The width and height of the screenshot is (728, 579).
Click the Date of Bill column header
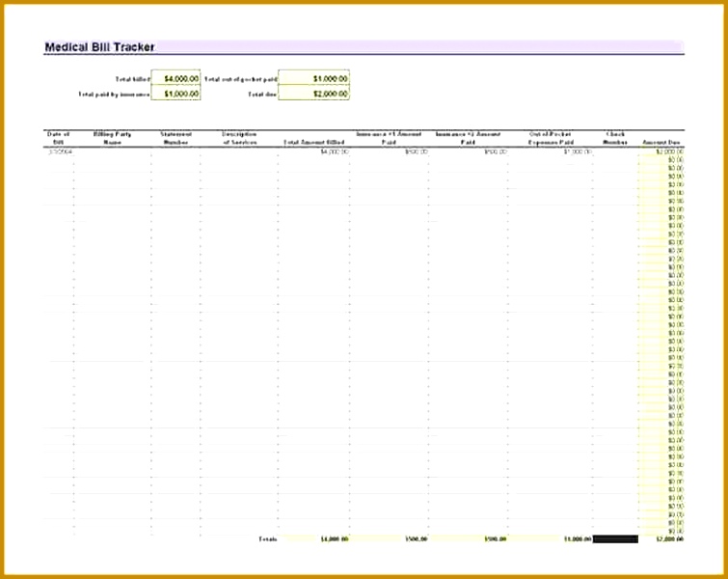[59, 138]
